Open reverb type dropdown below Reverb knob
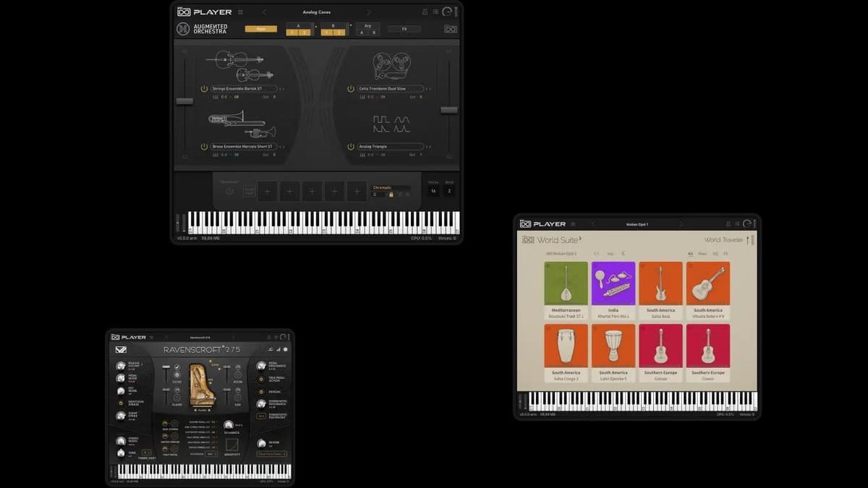868x488 pixels. [272, 454]
